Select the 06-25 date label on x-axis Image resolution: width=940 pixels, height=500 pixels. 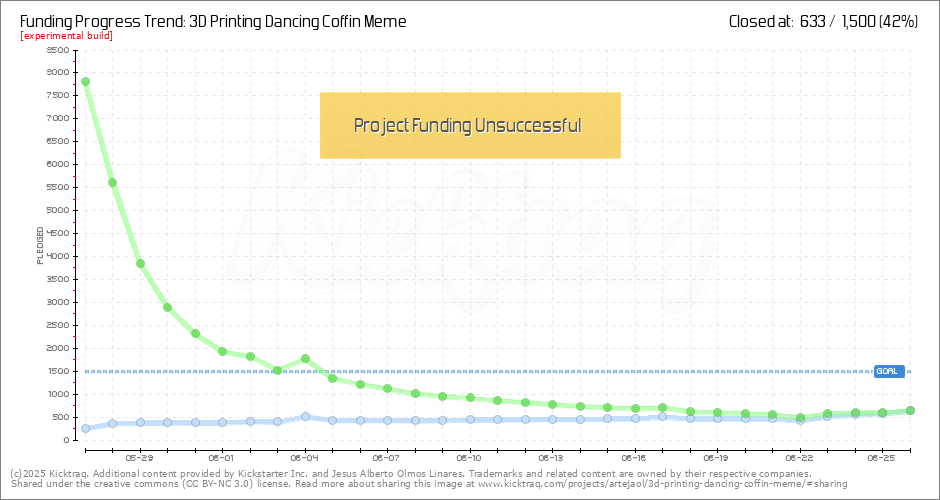881,457
